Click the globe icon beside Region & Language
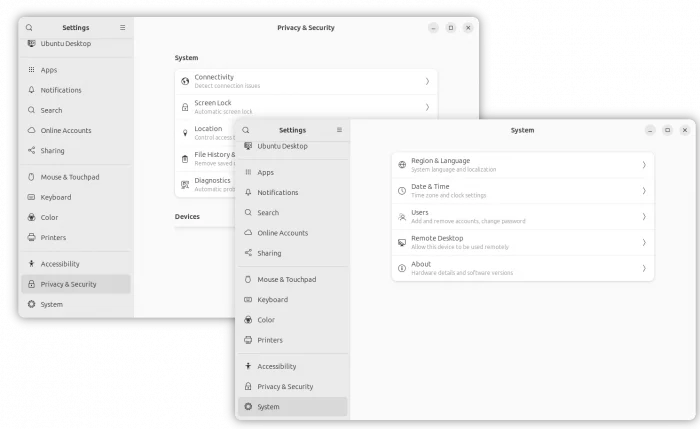700x429 pixels. coord(402,165)
